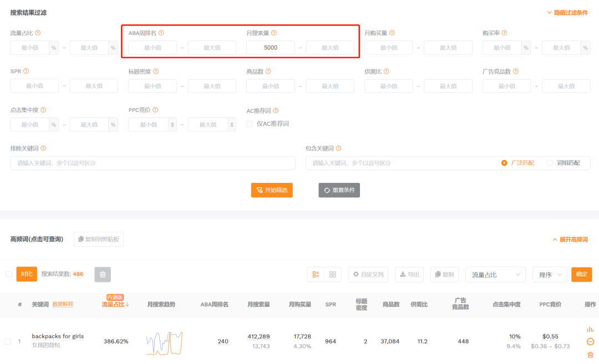Click help icon next to AC推荐词
This screenshot has height=364, width=599.
(x=276, y=111)
